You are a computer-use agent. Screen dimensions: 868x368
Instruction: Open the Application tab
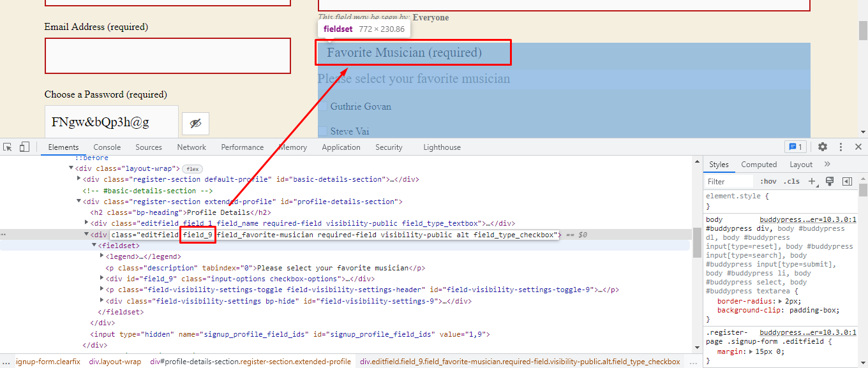341,147
